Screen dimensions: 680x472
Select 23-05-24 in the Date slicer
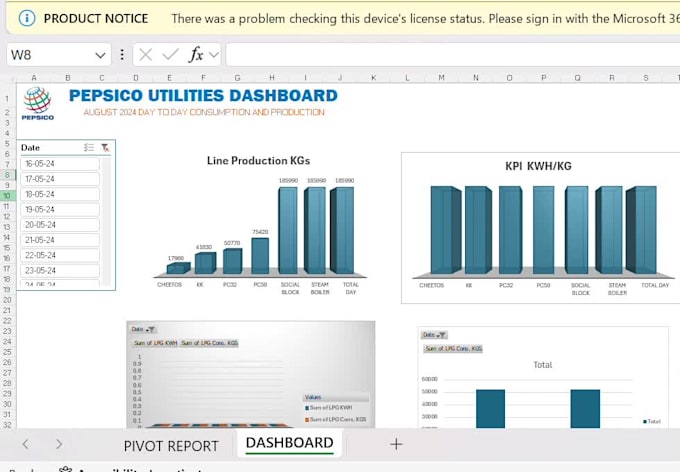click(60, 270)
